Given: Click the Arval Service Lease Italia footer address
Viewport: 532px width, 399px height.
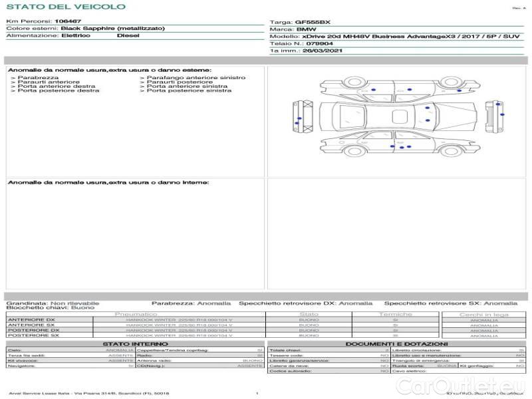Looking at the screenshot, I should pyautogui.click(x=88, y=394).
